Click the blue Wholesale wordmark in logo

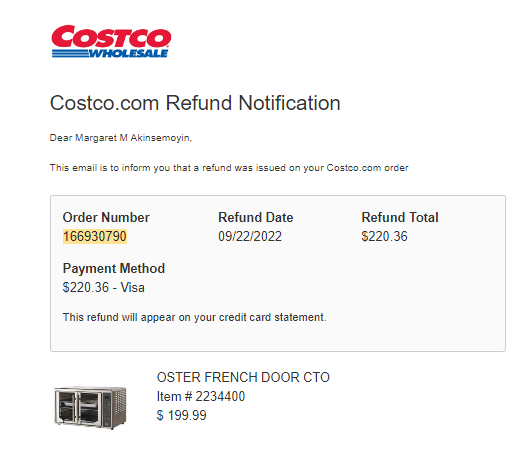click(129, 54)
